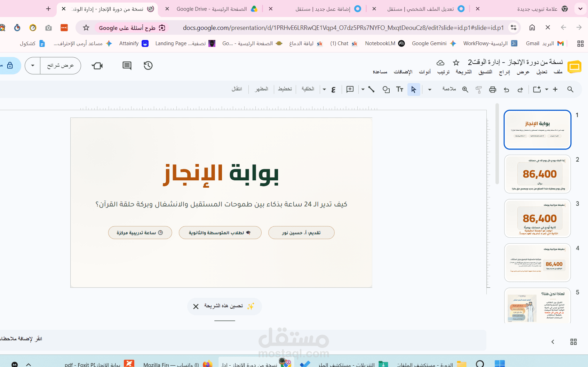Open the ترتيب arrange menu
This screenshot has width=588, height=367.
pos(443,72)
